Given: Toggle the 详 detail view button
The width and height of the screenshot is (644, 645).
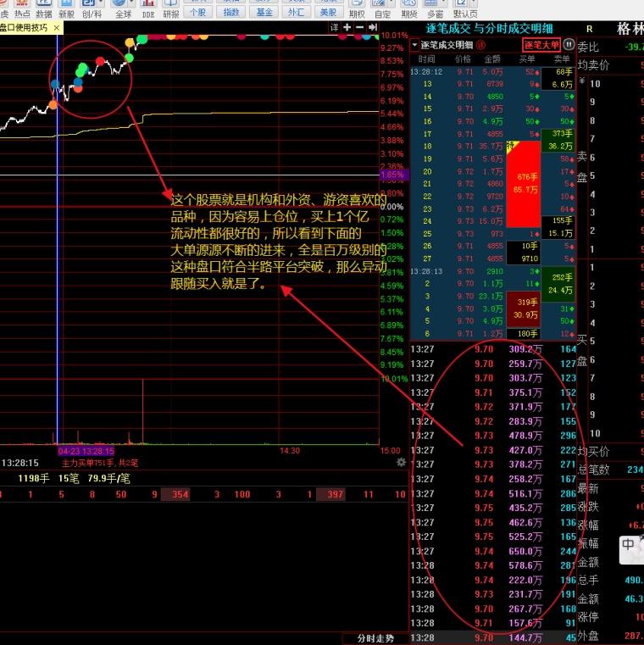Looking at the screenshot, I should point(335,28).
